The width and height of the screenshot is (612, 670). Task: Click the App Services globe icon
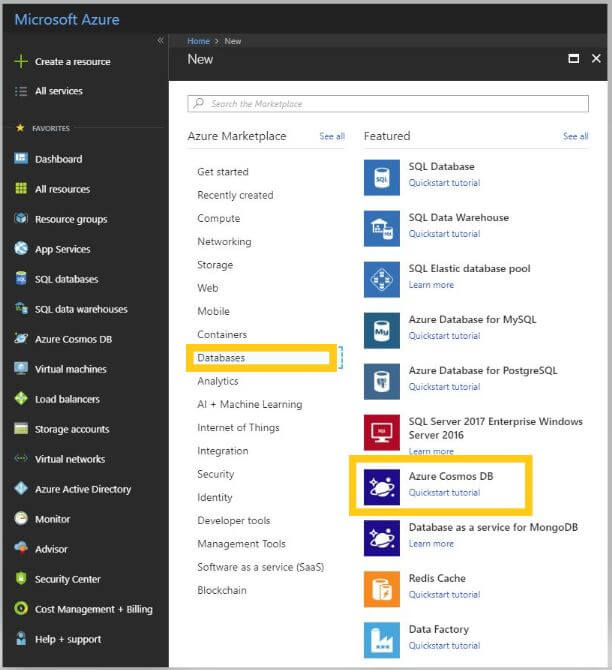[x=21, y=248]
